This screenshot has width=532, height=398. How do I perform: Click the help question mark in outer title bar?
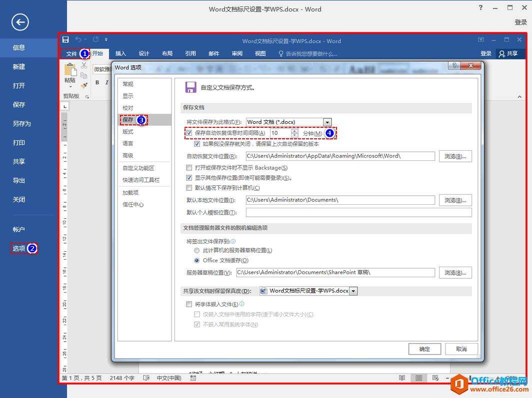(481, 7)
